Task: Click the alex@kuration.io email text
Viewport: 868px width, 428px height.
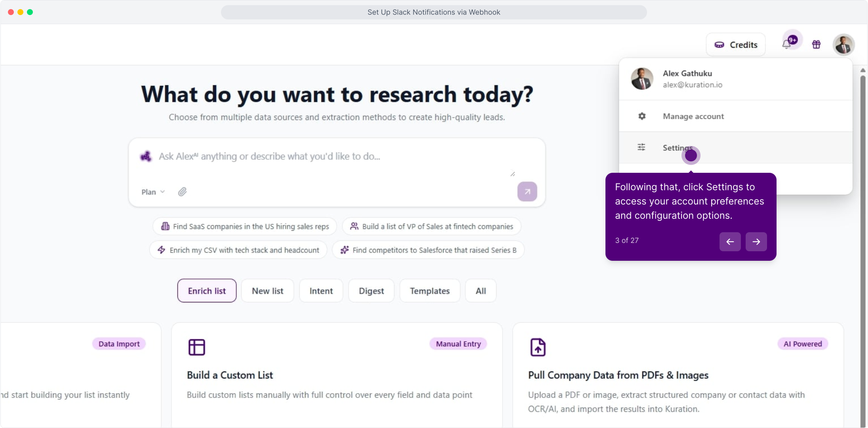Action: [693, 85]
